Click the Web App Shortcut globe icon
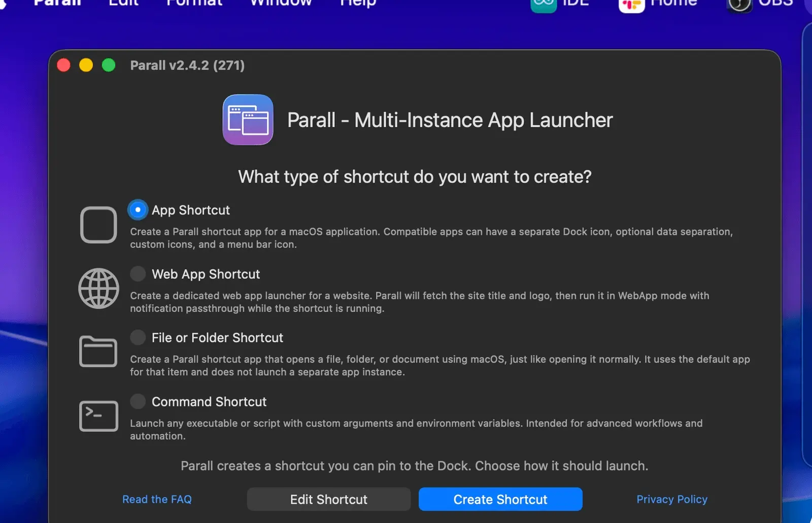Image resolution: width=812 pixels, height=523 pixels. pos(98,288)
